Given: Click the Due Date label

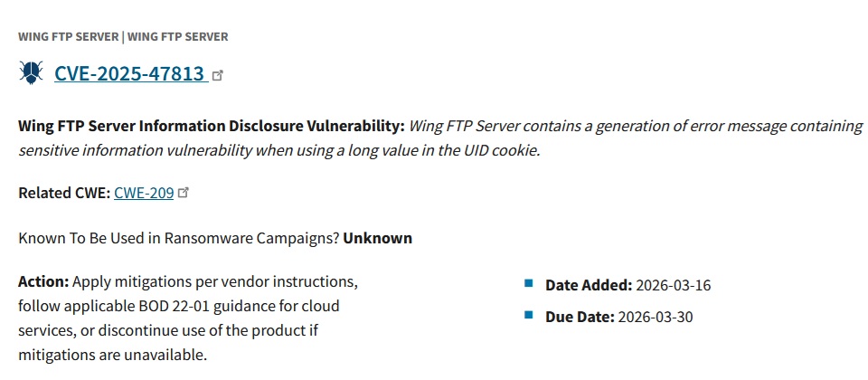Looking at the screenshot, I should coord(580,317).
